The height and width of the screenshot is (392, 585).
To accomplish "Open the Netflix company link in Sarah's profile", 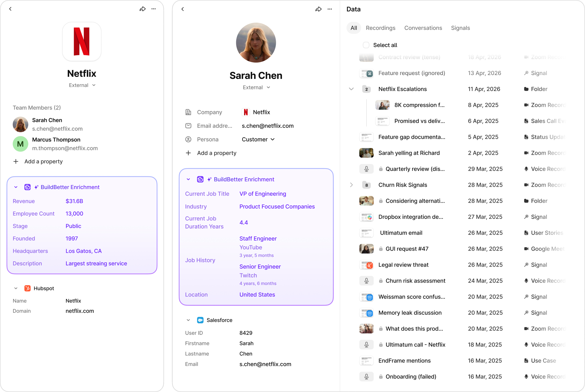I will 256,112.
